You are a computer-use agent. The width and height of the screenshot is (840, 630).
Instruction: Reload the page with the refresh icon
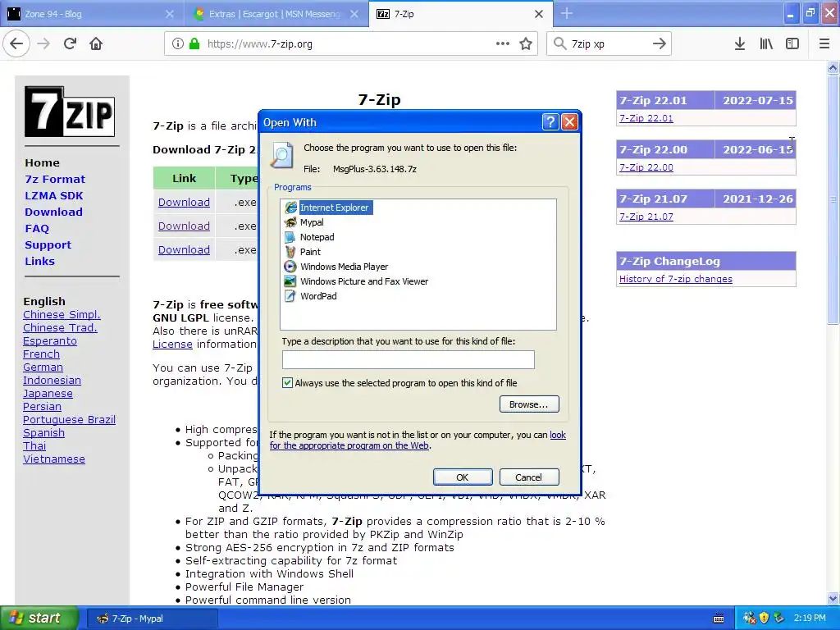tap(70, 44)
